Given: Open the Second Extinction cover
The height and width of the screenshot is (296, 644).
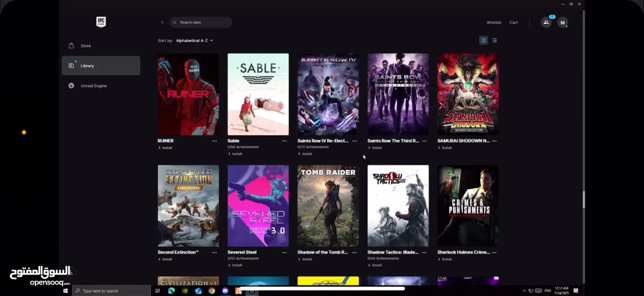Looking at the screenshot, I should pos(188,206).
